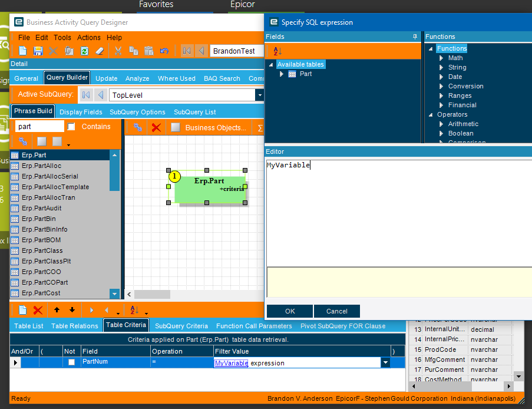Screen dimensions: 532x409
Task: Click the Cut scissors icon
Action: coord(118,51)
